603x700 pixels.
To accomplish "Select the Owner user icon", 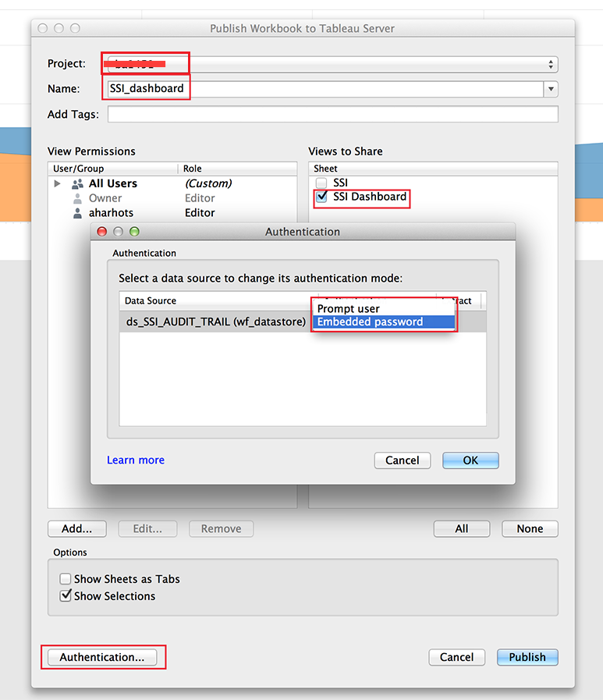I will [78, 198].
